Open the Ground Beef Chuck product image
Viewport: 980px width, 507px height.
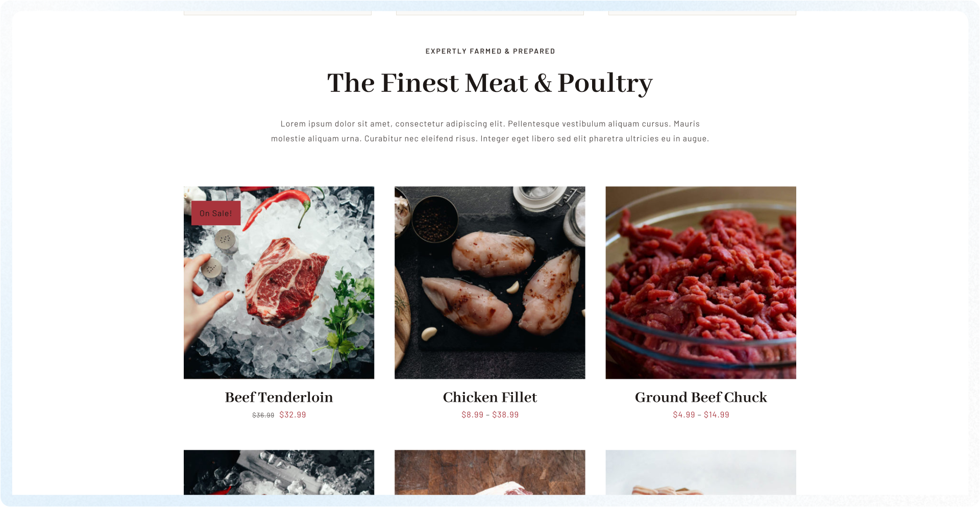[x=701, y=282]
